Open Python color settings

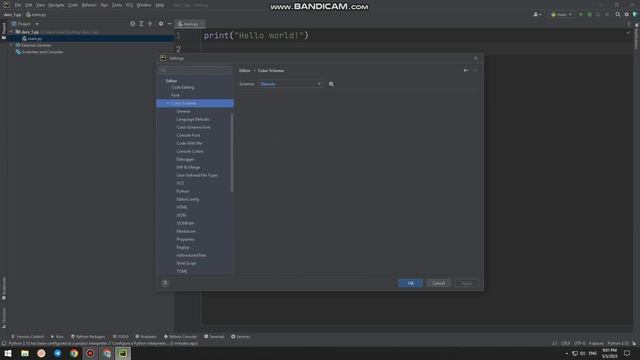pos(182,191)
